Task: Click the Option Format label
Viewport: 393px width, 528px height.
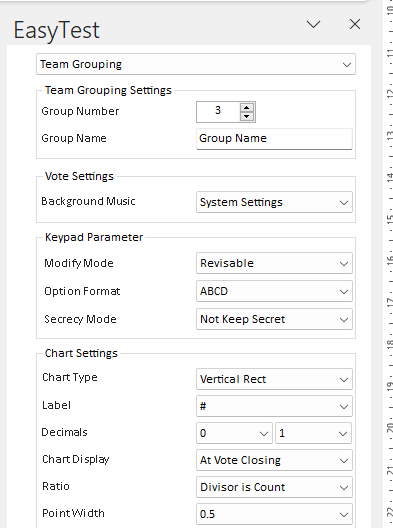Action: pos(82,291)
